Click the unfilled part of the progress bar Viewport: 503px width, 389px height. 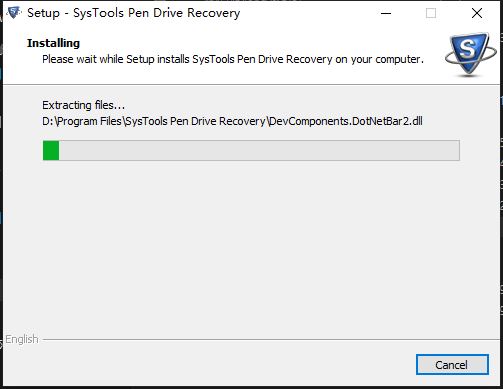coord(259,150)
